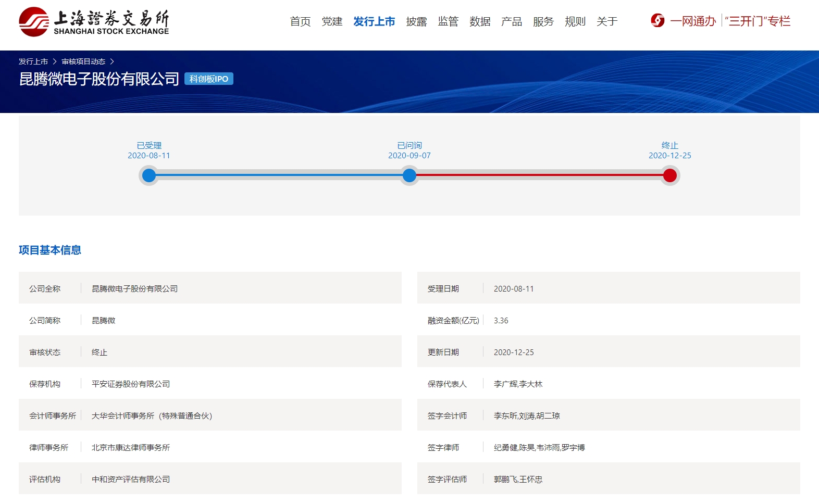
Task: Select the 已受理 blue timeline dot
Action: [149, 175]
